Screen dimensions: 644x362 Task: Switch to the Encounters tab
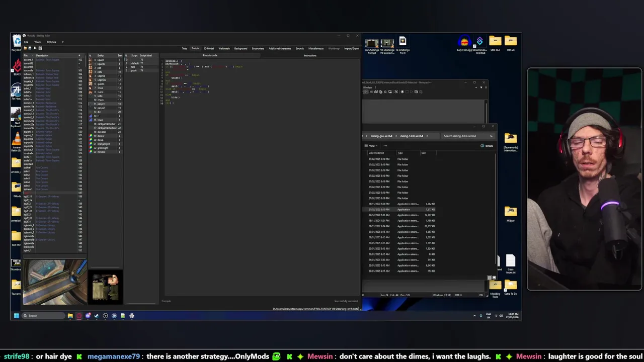[258, 48]
